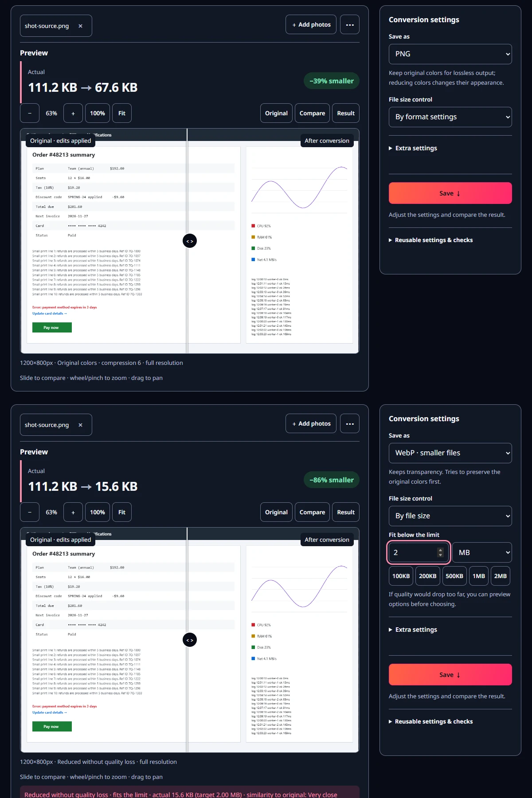Expand Extra settings in the PNG panel

(413, 148)
